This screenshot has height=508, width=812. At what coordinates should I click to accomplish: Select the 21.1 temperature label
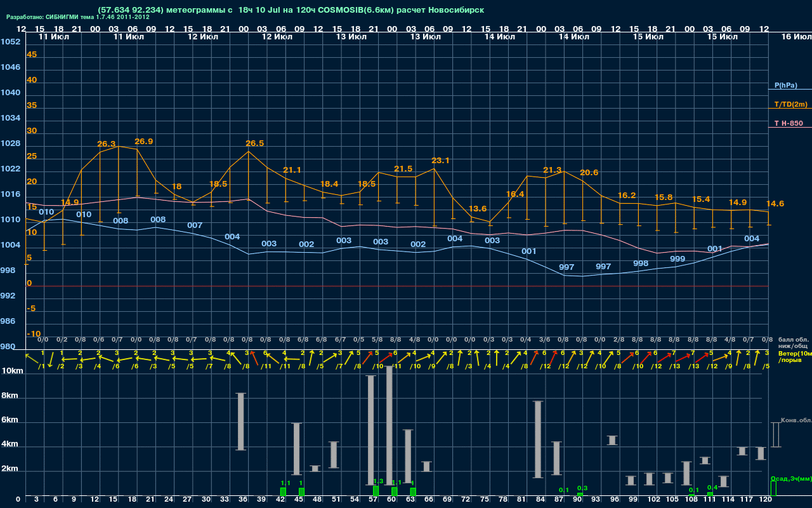point(292,170)
